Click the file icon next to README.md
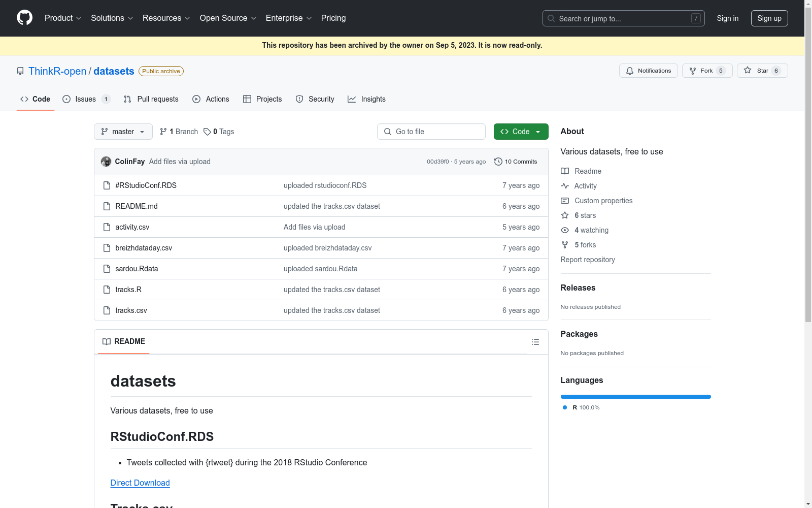This screenshot has height=508, width=812. pos(107,206)
